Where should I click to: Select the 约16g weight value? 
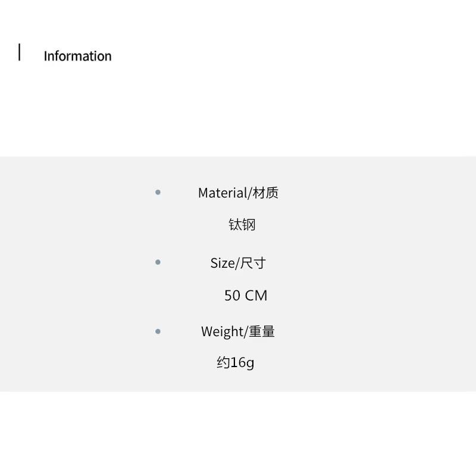[236, 362]
